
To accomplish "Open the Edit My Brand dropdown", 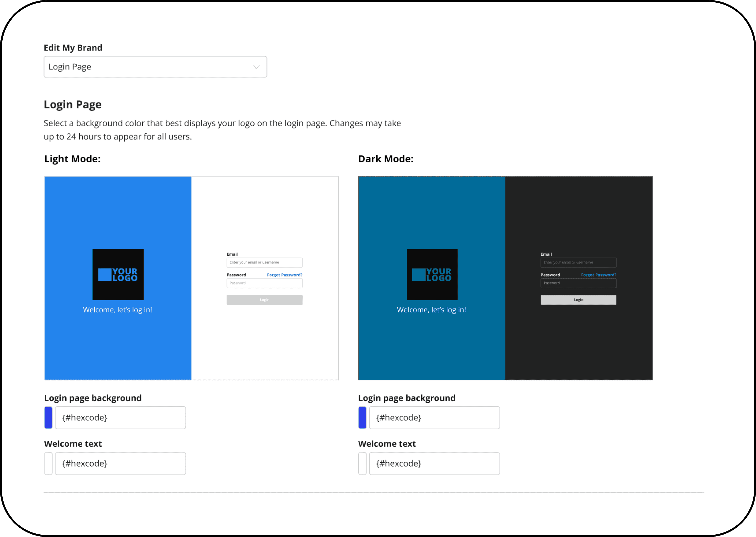I will coord(155,67).
